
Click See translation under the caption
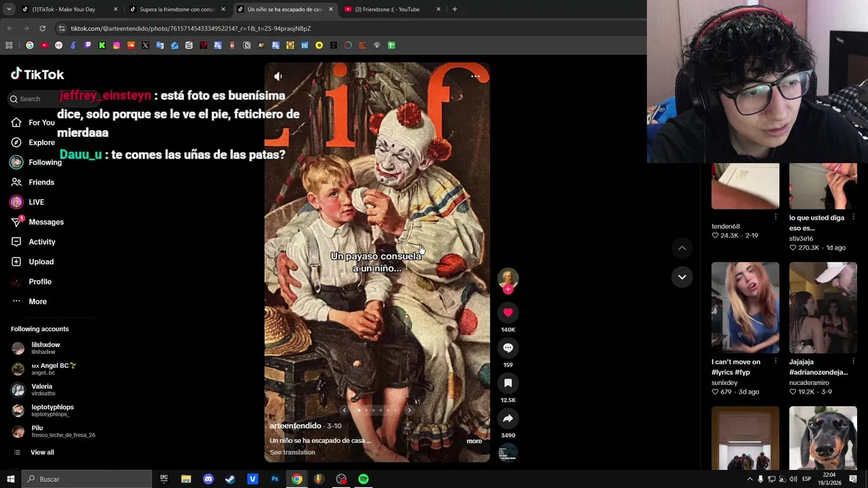click(292, 452)
